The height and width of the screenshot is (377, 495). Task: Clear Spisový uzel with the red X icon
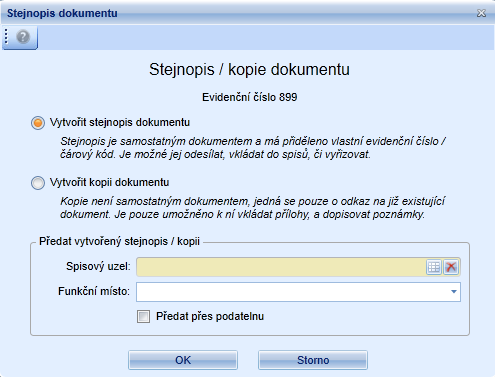(451, 267)
